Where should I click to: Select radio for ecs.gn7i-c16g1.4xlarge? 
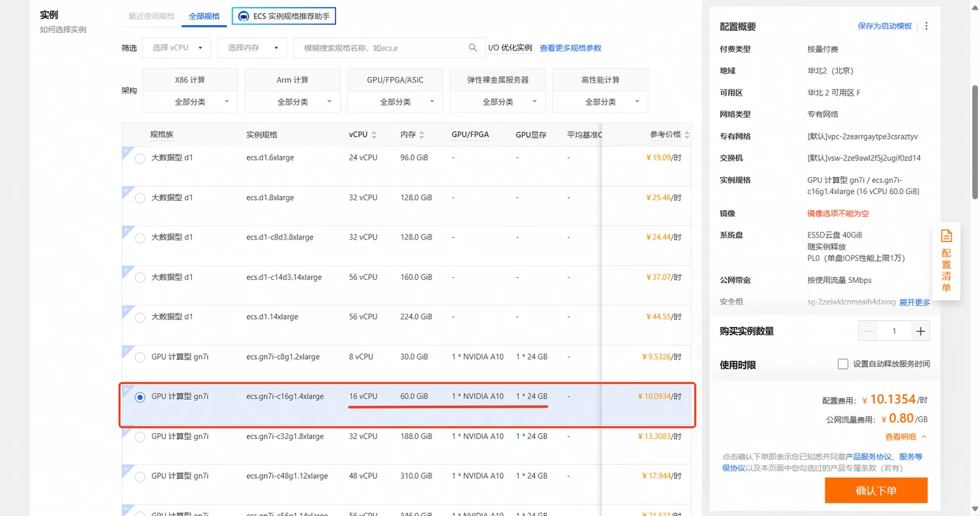pos(140,397)
